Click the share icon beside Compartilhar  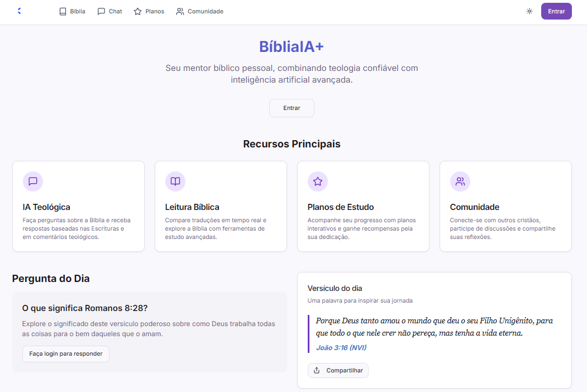(x=317, y=370)
